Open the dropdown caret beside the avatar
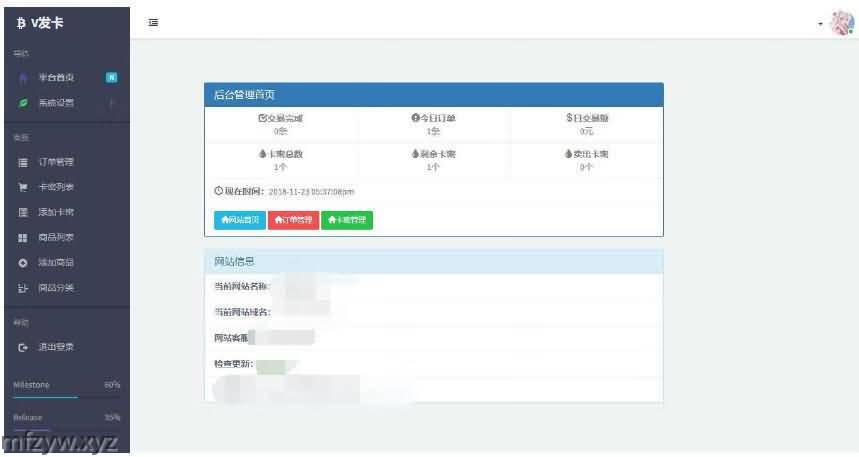This screenshot has width=859, height=457. click(x=821, y=23)
